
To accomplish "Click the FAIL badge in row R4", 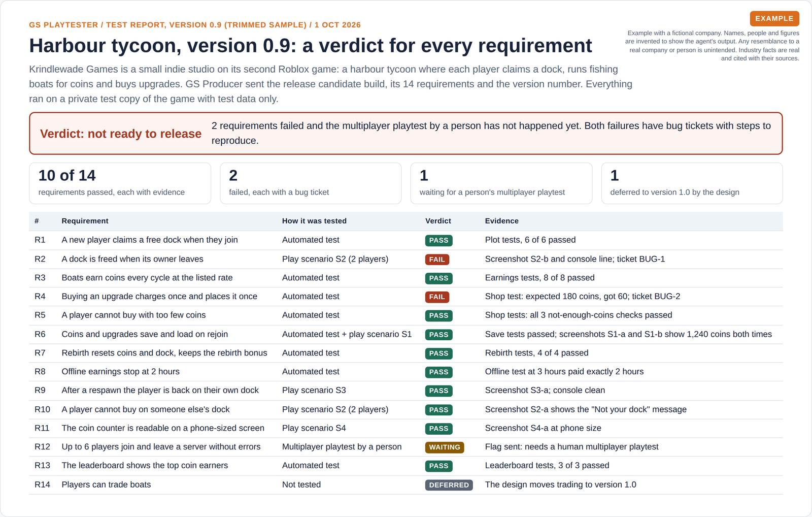I will click(x=437, y=297).
